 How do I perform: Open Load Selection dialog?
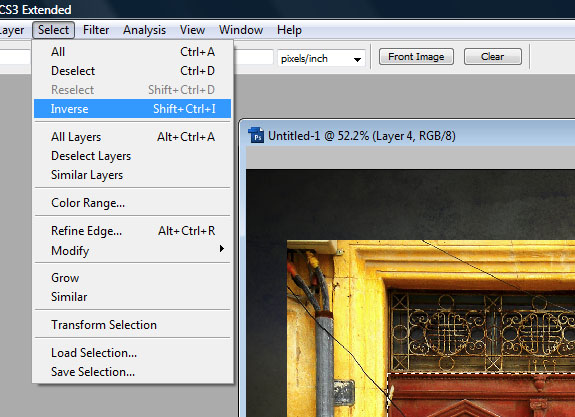point(132,352)
